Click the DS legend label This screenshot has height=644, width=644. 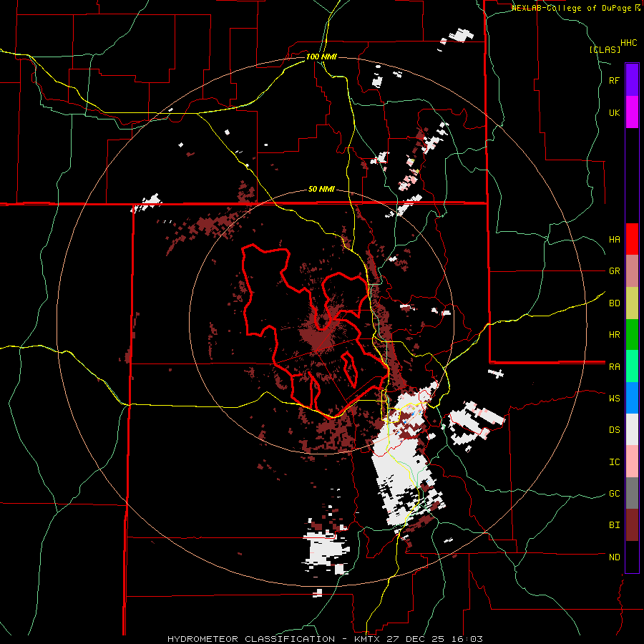tap(614, 430)
